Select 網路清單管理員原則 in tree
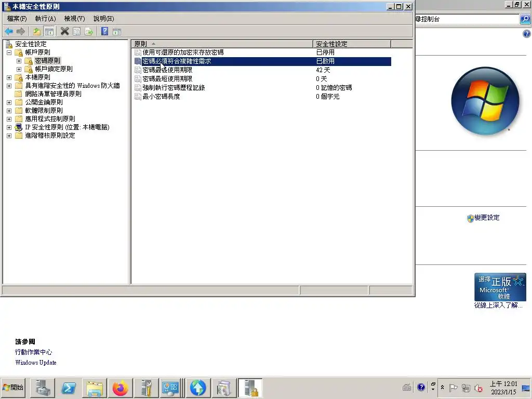 tap(54, 94)
